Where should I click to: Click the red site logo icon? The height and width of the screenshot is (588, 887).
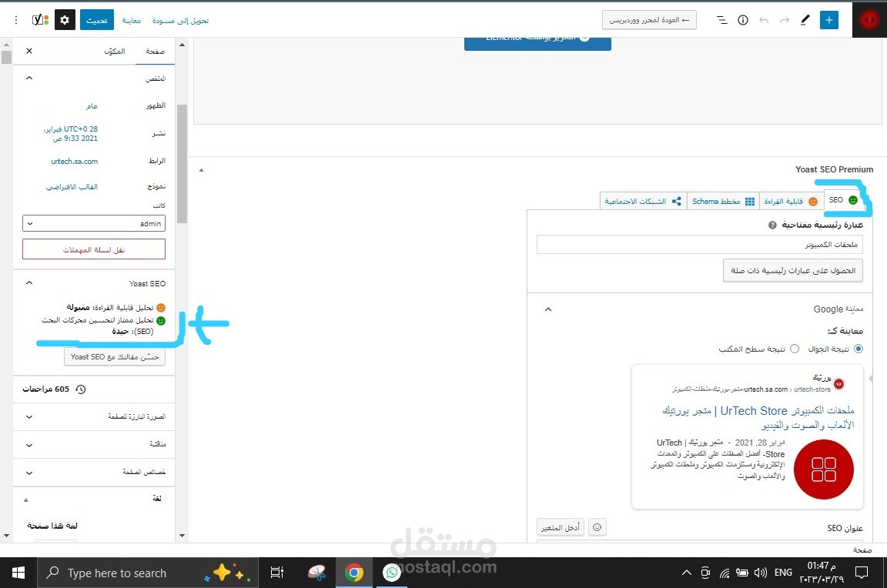pos(869,20)
